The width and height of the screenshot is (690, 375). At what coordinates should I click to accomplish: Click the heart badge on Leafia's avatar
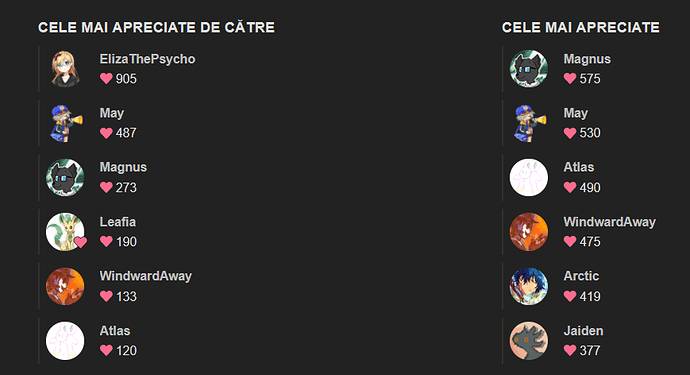tap(81, 242)
